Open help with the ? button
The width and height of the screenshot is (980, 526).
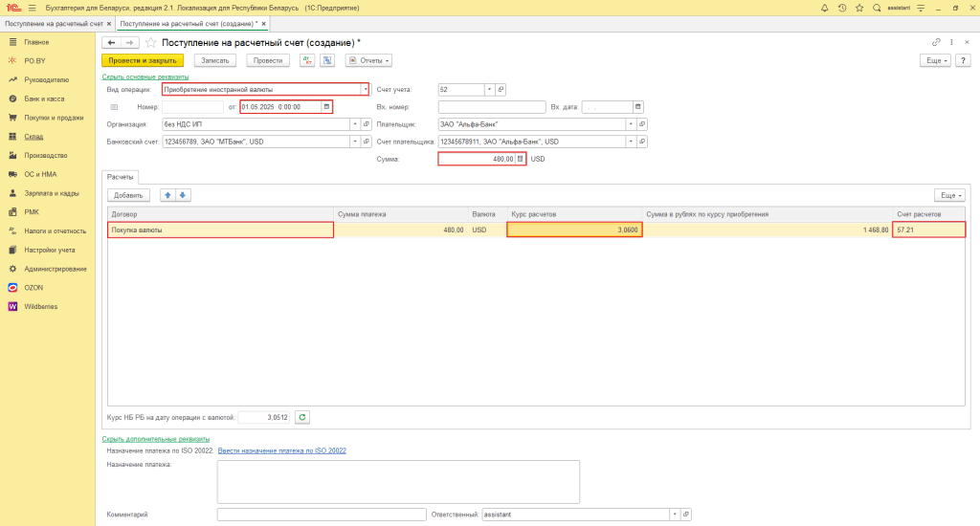[x=963, y=60]
